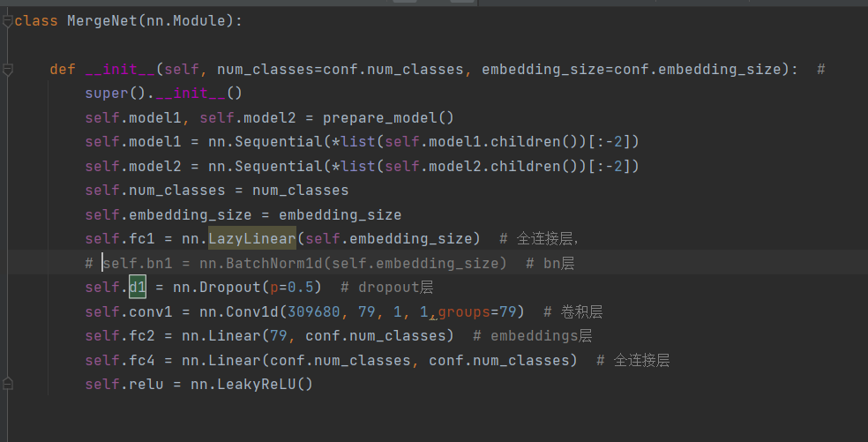Click the prepare_model() call
The image size is (868, 442).
[388, 118]
